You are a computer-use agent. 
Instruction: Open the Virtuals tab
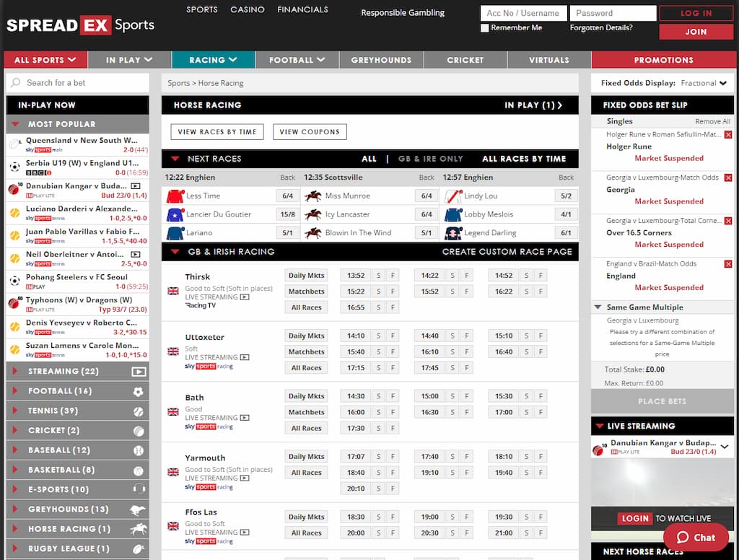(549, 60)
